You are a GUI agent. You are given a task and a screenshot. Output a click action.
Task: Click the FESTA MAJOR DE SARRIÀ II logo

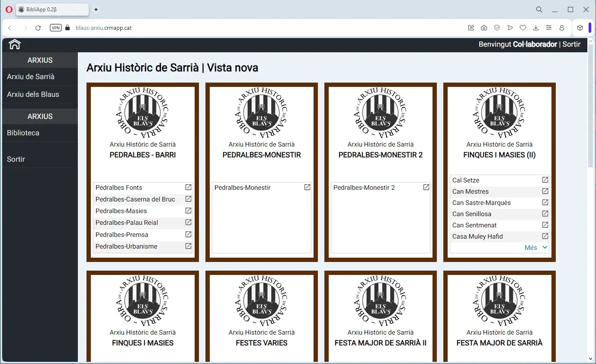(x=381, y=301)
